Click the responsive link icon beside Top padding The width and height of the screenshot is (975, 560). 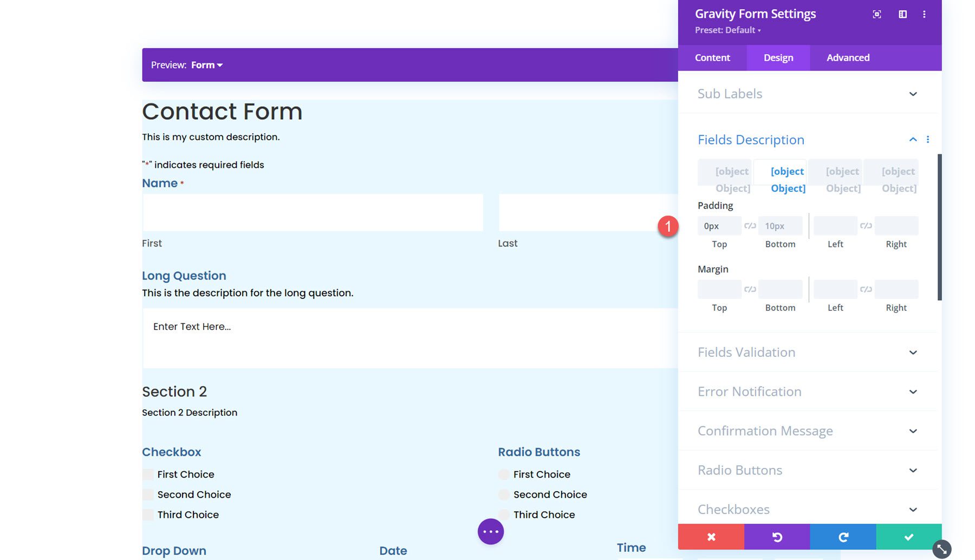click(750, 226)
